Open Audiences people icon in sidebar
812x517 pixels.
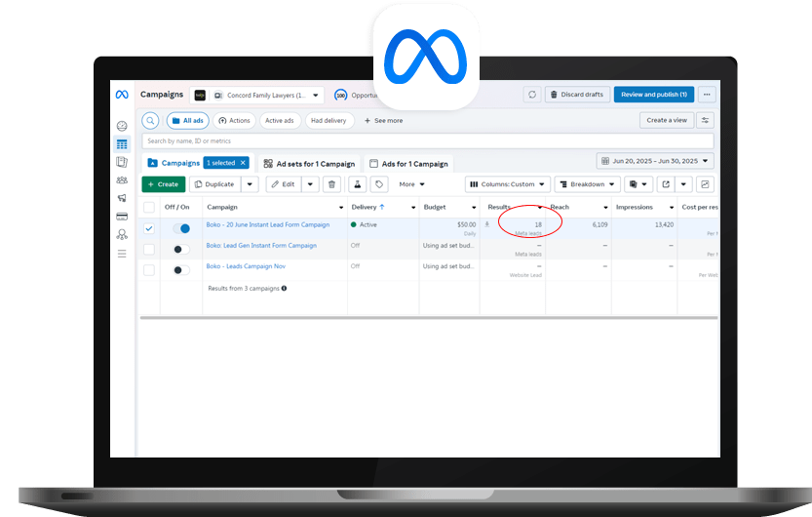tap(122, 179)
